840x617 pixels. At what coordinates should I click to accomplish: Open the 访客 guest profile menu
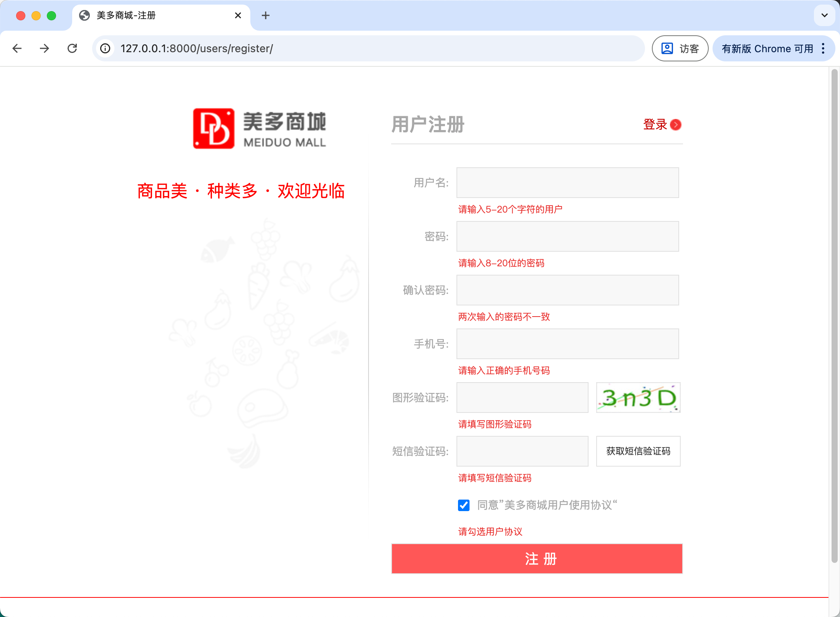pyautogui.click(x=680, y=48)
